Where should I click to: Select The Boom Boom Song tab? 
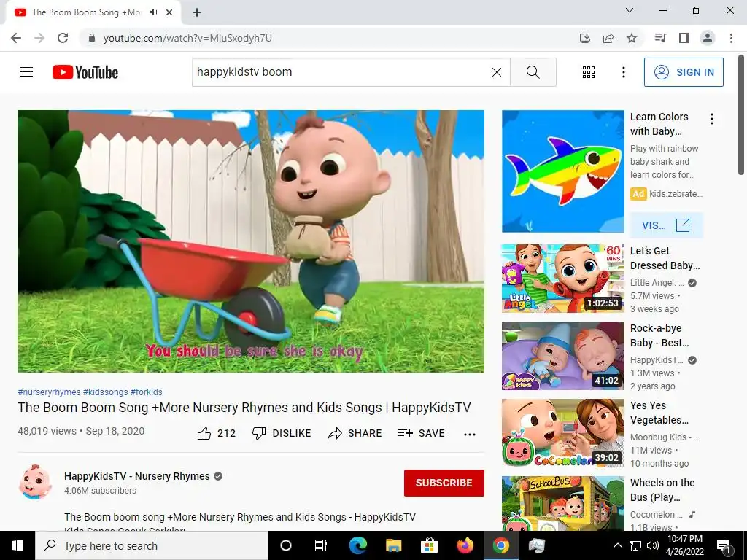tap(93, 12)
